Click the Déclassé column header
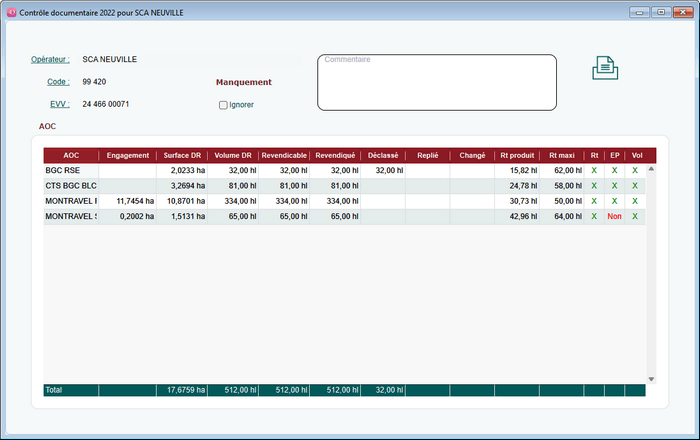The height and width of the screenshot is (440, 700). pos(383,155)
